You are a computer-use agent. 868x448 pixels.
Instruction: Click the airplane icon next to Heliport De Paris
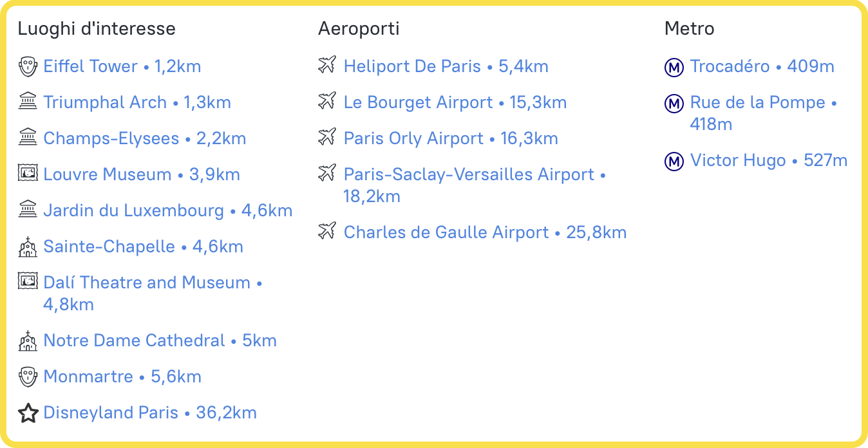pyautogui.click(x=327, y=66)
